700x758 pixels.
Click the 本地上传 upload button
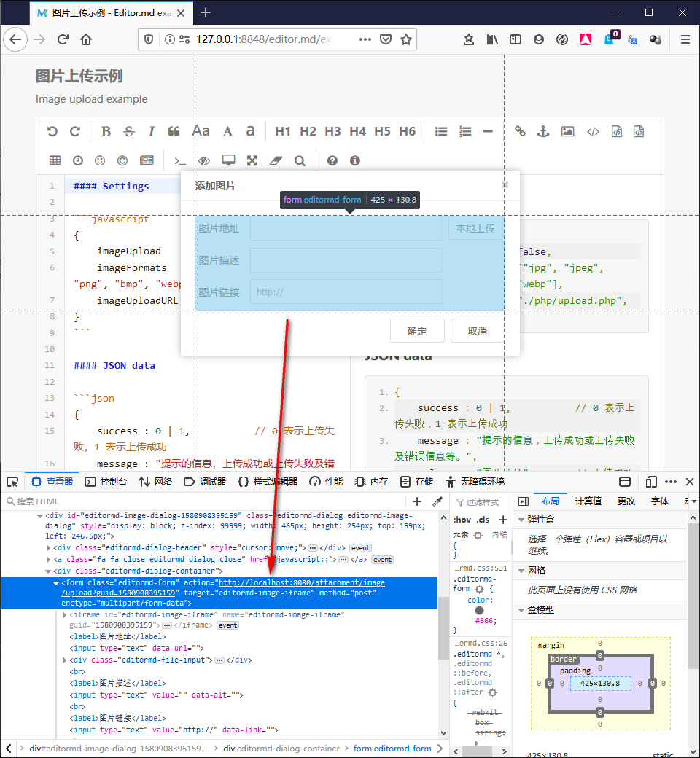(475, 229)
